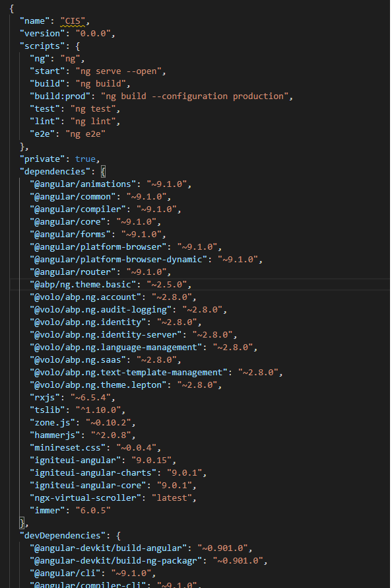Click the "@angular/animations" dependency key

point(82,184)
